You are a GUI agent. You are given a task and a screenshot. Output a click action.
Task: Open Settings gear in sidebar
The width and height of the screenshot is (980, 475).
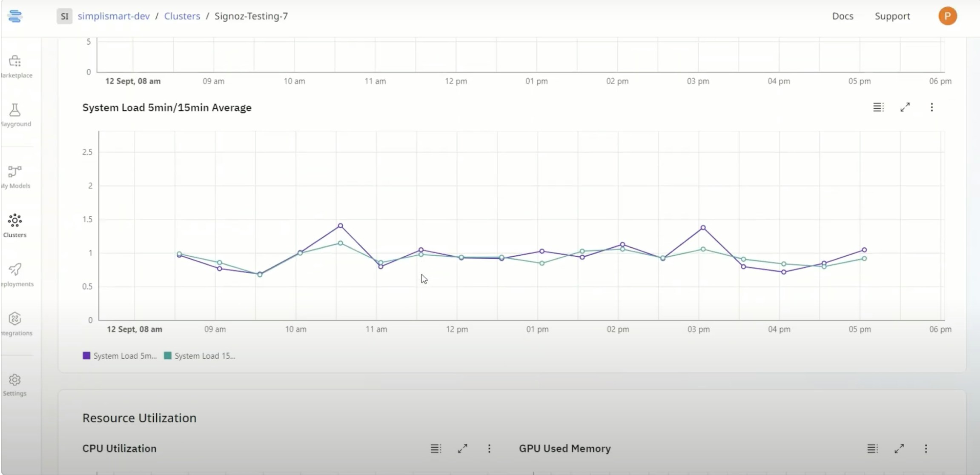click(x=15, y=380)
